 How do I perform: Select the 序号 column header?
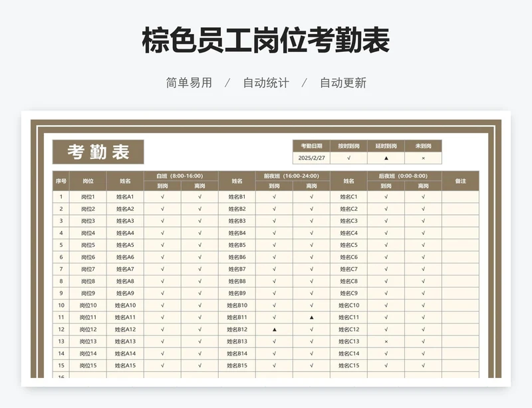61,181
